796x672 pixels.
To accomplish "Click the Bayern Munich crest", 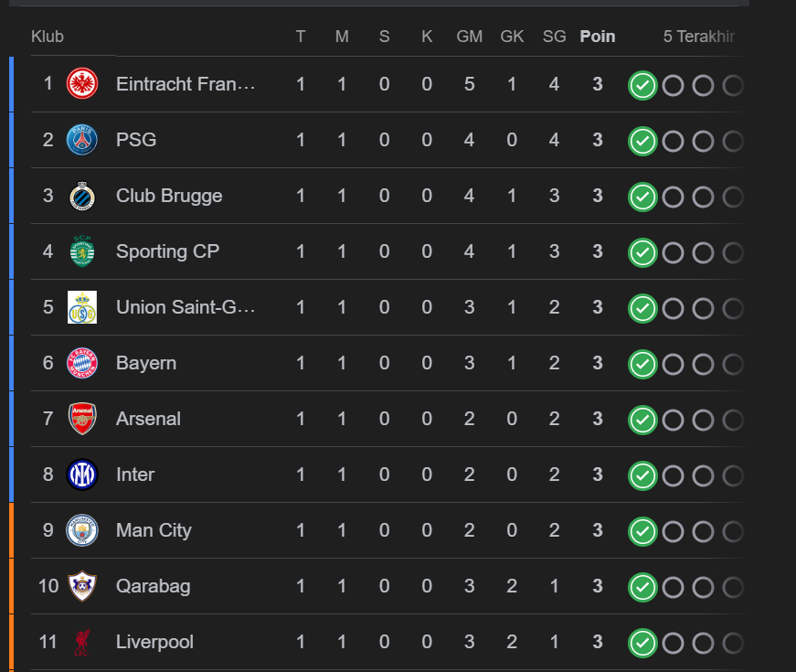I will click(x=82, y=363).
